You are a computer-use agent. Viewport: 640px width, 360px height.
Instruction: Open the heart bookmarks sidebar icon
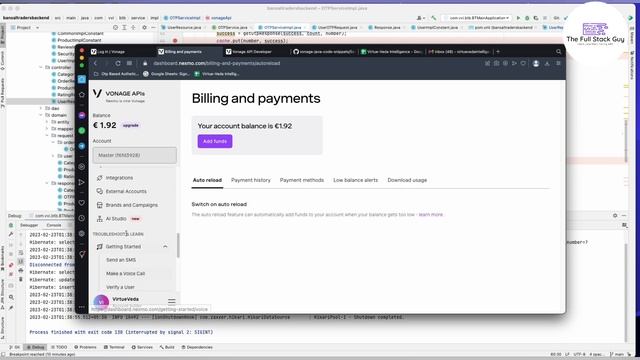click(x=82, y=203)
